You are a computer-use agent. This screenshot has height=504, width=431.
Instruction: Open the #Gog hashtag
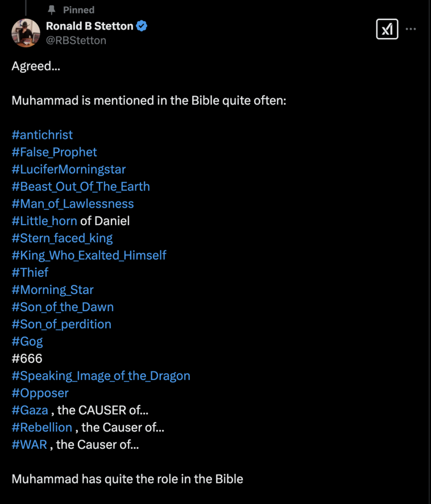point(27,342)
